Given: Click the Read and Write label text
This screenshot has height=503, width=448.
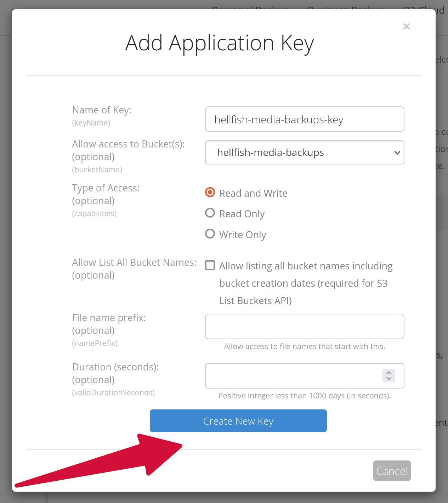Looking at the screenshot, I should click(253, 193).
